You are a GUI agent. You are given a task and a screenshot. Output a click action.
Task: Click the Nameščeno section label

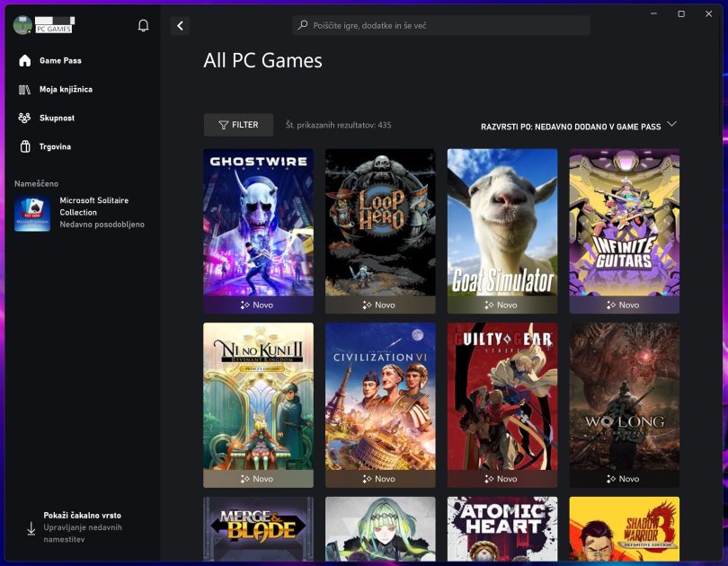[36, 183]
